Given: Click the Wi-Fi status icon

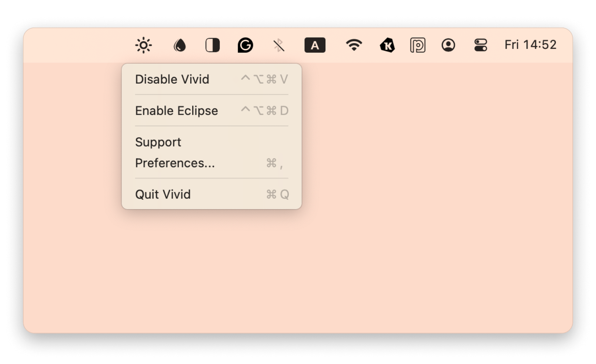Looking at the screenshot, I should coord(354,45).
